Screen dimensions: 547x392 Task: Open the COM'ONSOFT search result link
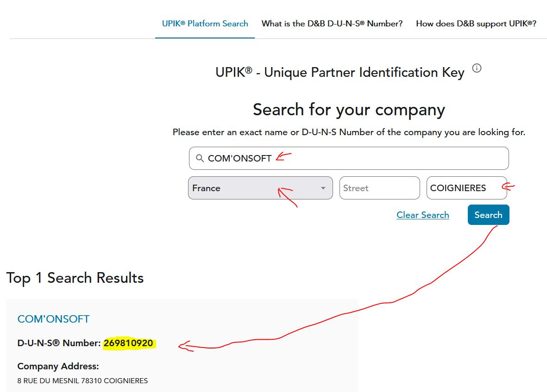point(53,319)
